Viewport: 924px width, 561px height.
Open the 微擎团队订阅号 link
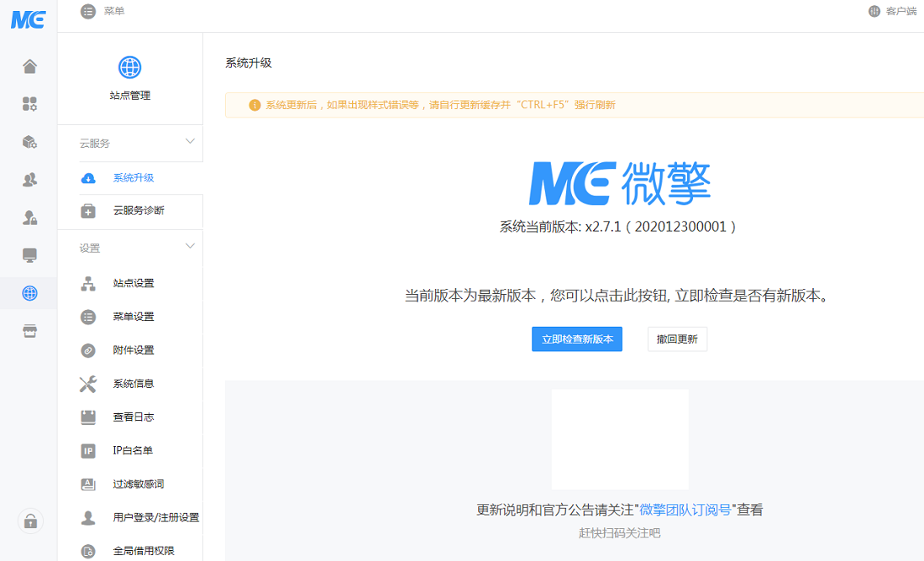coord(685,510)
